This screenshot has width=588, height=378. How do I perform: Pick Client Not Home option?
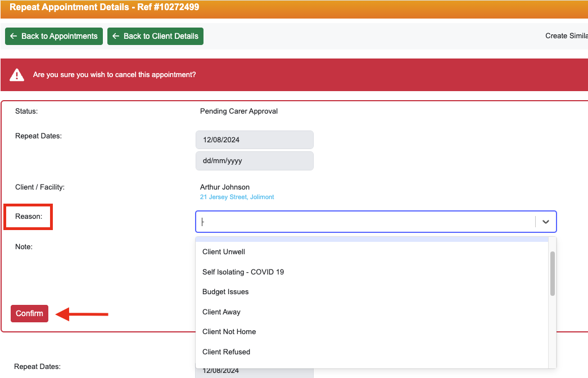[x=229, y=331]
